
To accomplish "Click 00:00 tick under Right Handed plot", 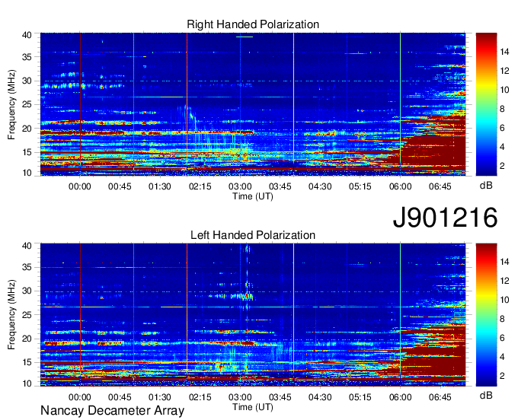I will tap(80, 186).
